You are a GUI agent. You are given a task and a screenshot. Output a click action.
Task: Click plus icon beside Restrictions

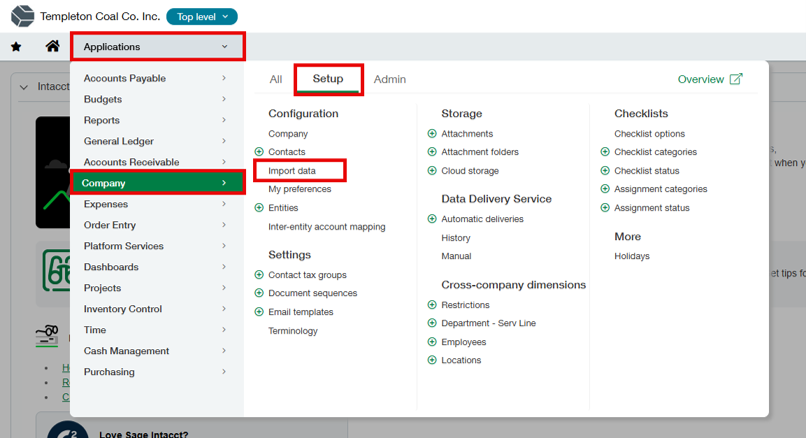pyautogui.click(x=432, y=305)
